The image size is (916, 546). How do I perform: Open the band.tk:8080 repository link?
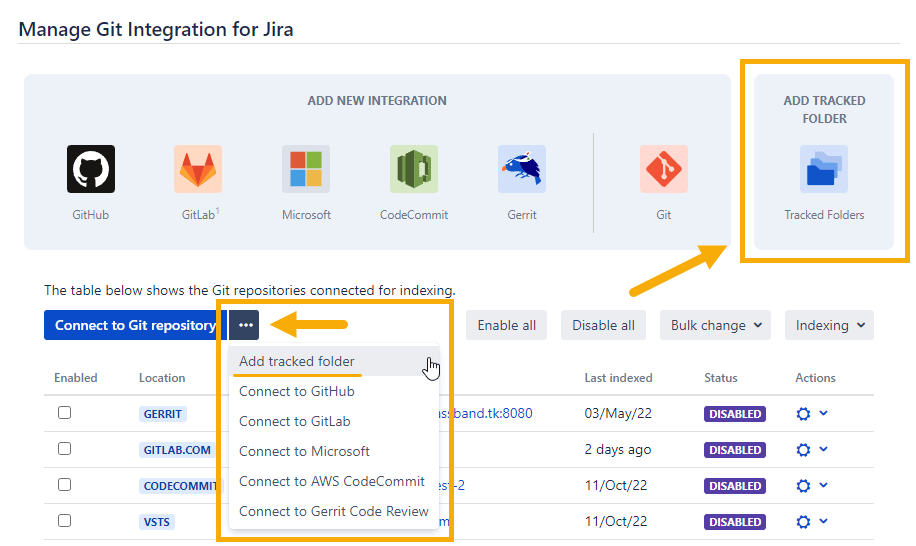486,413
